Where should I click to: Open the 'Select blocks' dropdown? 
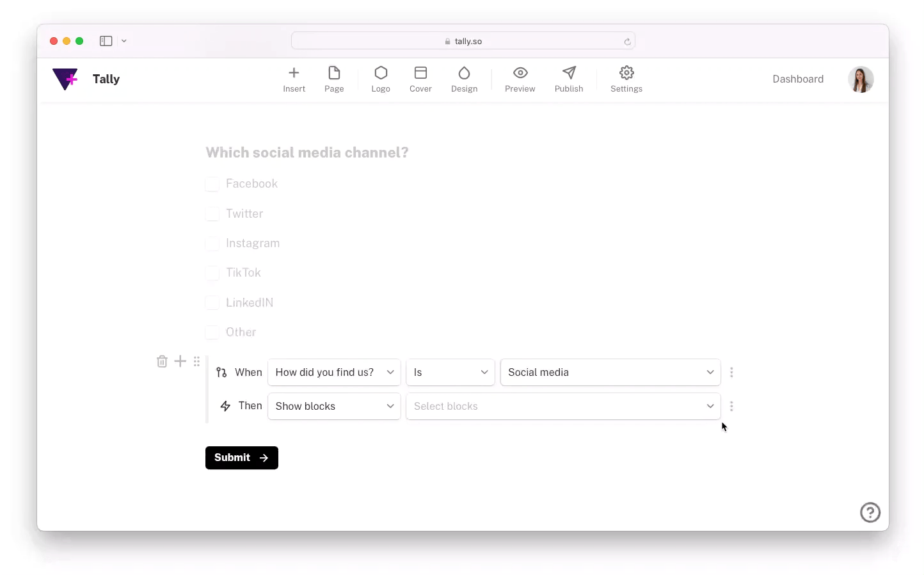pyautogui.click(x=563, y=406)
